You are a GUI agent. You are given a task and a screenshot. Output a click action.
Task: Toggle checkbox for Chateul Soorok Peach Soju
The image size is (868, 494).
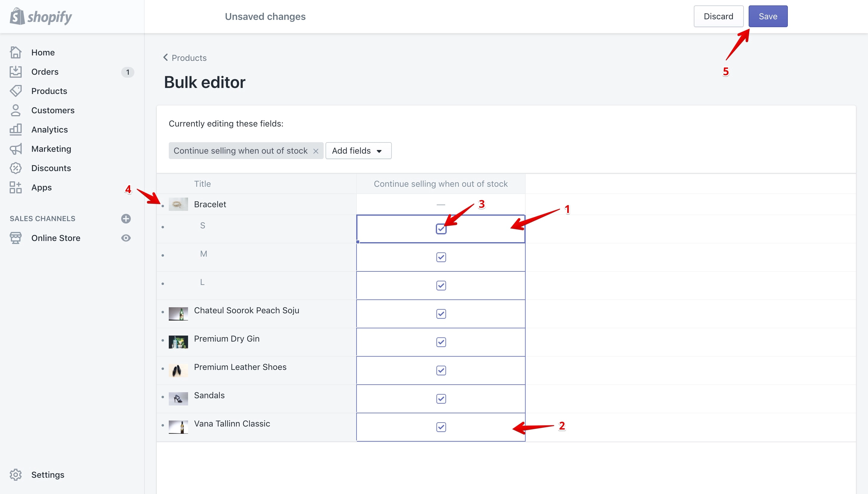pyautogui.click(x=441, y=314)
